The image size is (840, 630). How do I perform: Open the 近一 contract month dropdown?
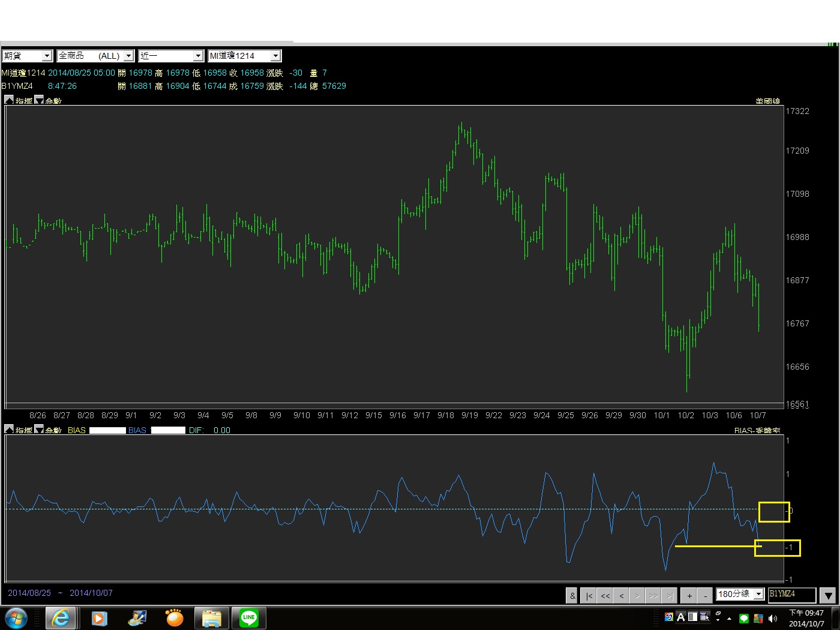[171, 56]
